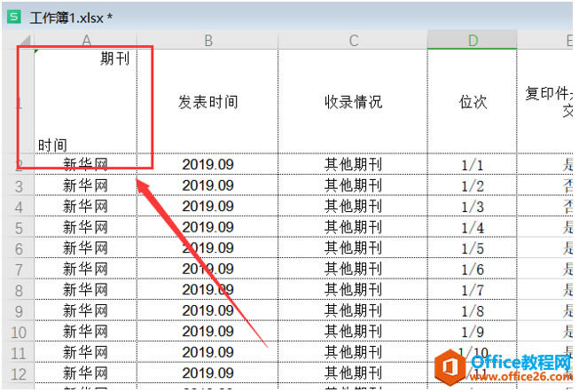Click the cell with value 1/7
Viewport: 579px width, 392px height.
click(473, 290)
